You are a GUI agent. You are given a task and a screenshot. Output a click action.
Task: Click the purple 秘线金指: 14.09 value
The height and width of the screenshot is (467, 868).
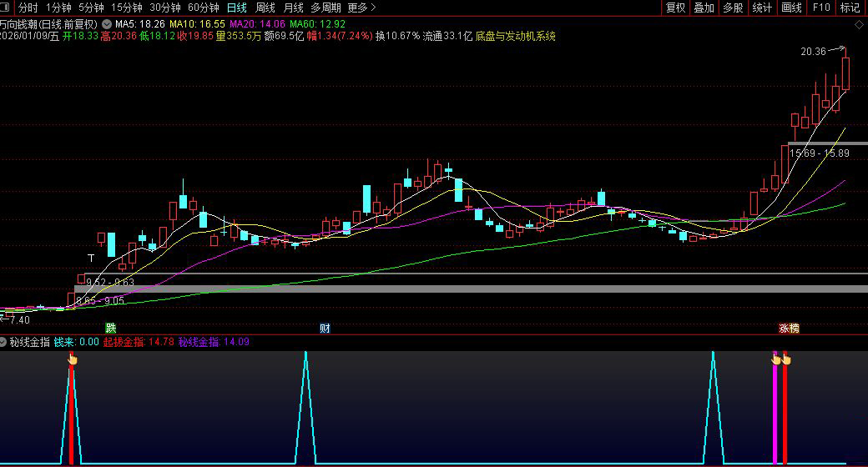[214, 342]
